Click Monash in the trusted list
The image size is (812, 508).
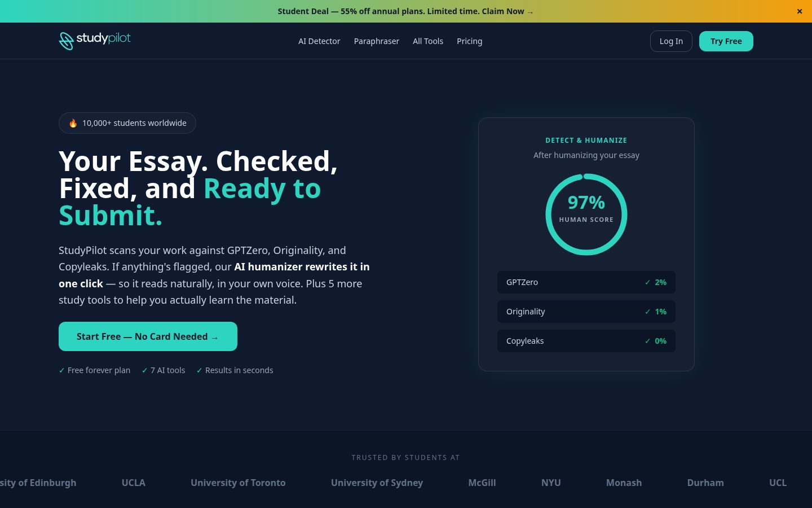624,483
